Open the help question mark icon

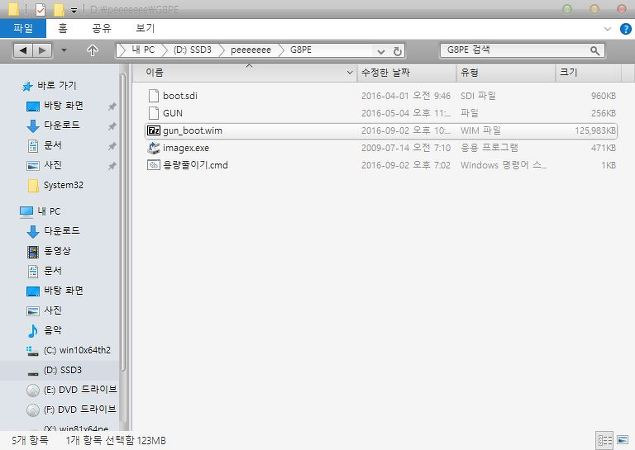(x=625, y=29)
